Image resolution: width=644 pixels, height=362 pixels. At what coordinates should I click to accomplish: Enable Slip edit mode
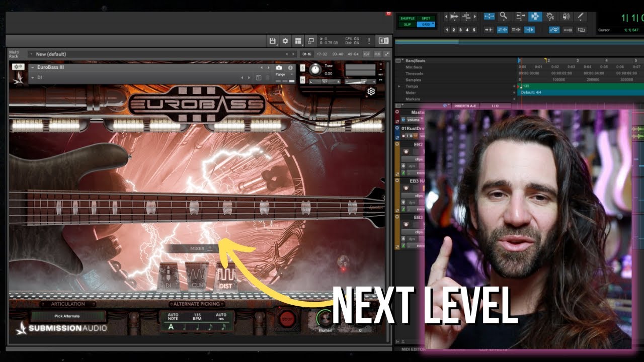pos(408,25)
